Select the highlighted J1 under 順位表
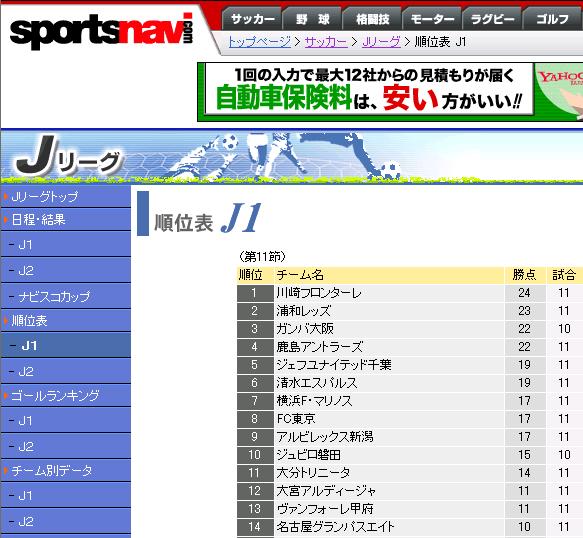 tap(29, 345)
